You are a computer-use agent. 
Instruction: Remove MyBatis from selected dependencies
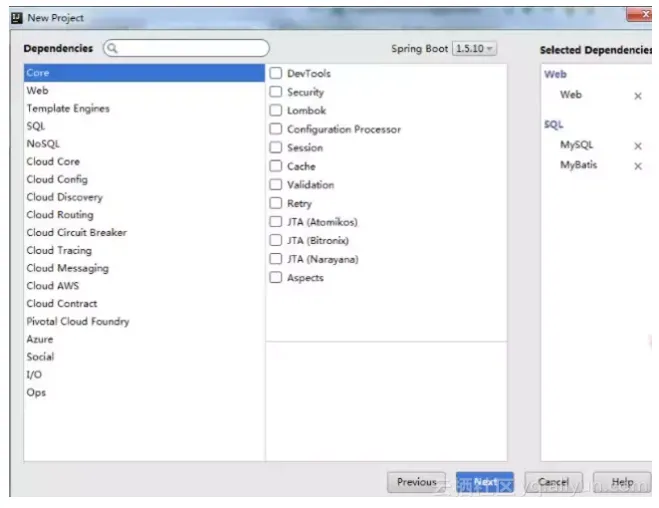638,166
